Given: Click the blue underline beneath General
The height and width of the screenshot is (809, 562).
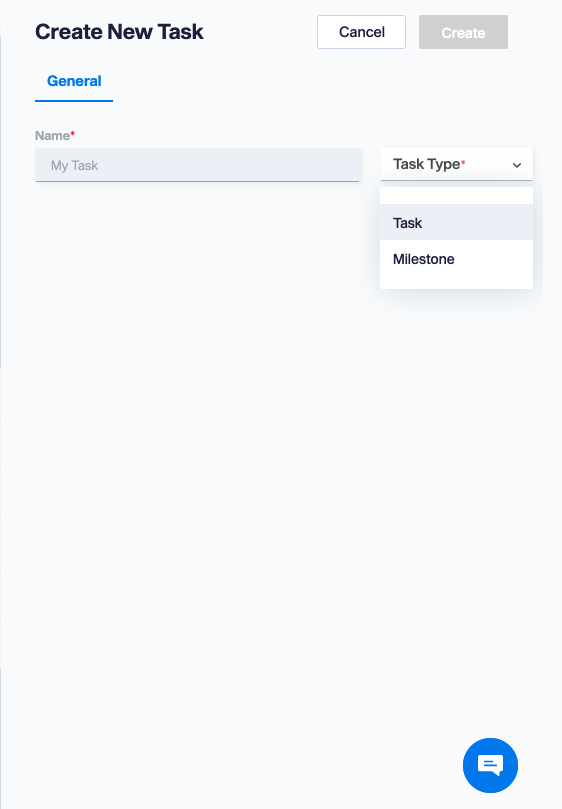Looking at the screenshot, I should click(x=74, y=101).
